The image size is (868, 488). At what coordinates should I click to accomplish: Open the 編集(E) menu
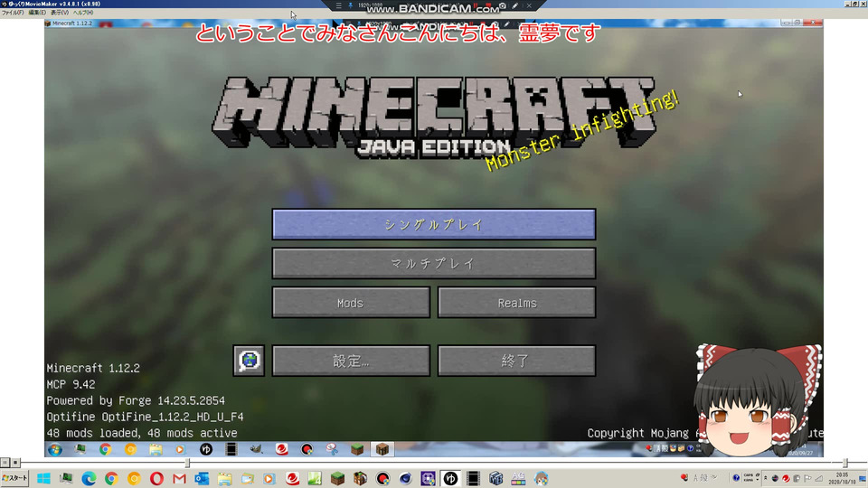37,12
